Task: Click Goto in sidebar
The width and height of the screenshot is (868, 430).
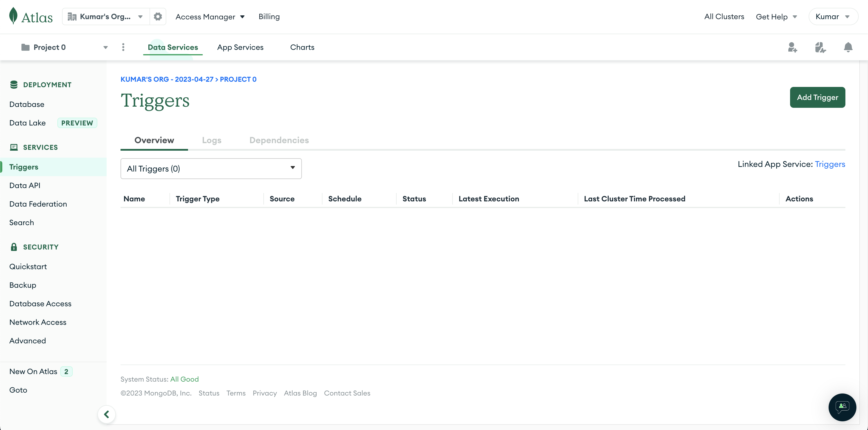Action: 18,390
